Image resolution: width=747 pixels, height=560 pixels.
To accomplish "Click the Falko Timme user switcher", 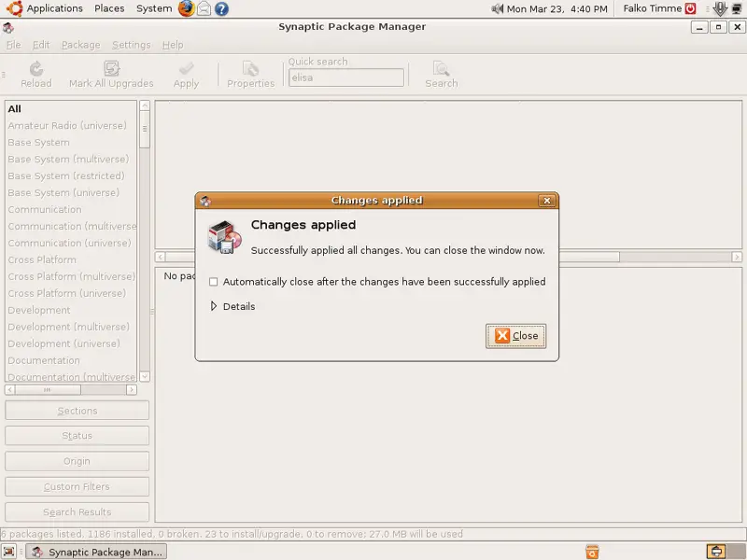I will [652, 8].
